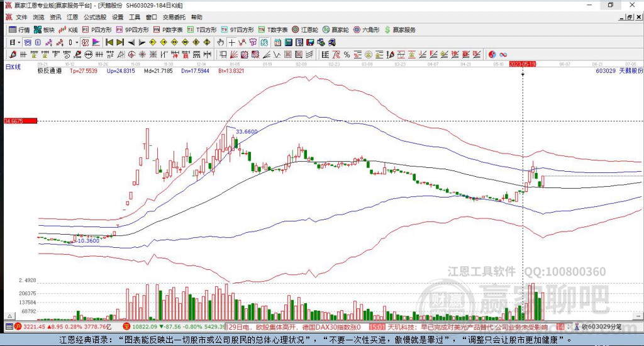Click the red starburst icon
Screen dimensions: 644x346
coord(142,54)
